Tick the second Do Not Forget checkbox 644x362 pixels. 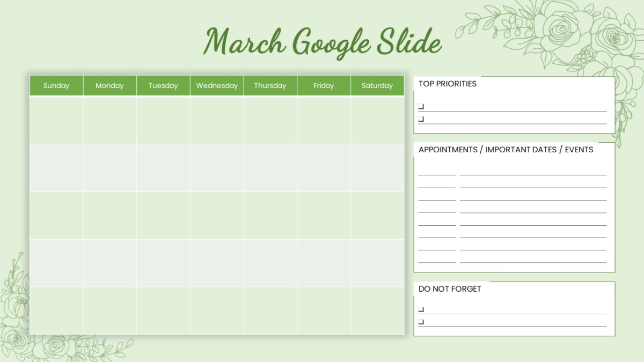[x=421, y=322]
